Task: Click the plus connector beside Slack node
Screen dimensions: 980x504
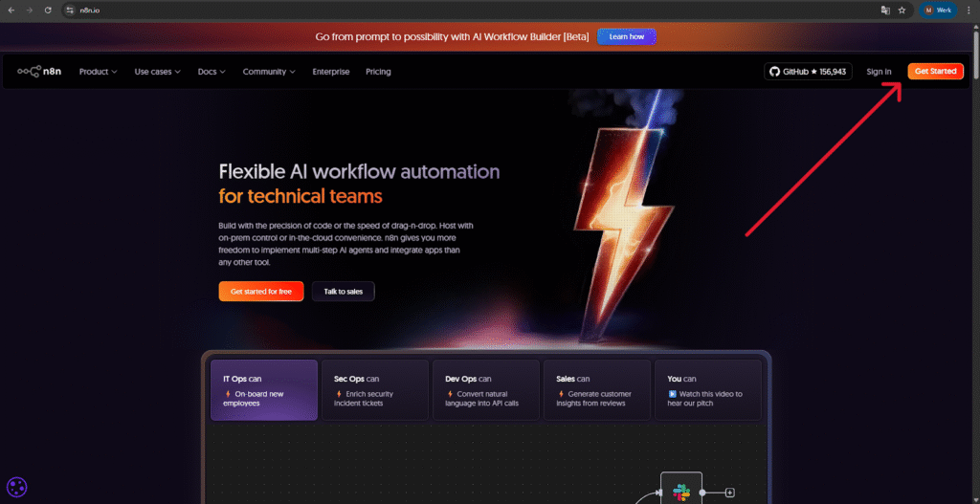Action: [729, 493]
